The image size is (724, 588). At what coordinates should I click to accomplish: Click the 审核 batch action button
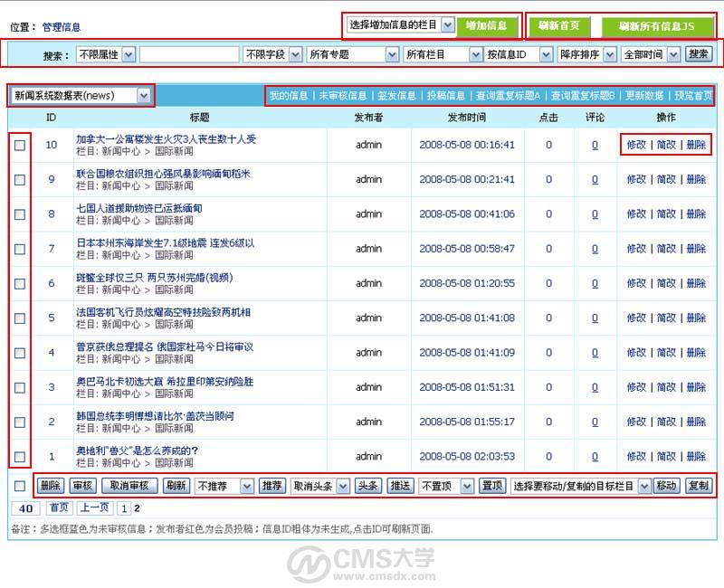pyautogui.click(x=82, y=486)
